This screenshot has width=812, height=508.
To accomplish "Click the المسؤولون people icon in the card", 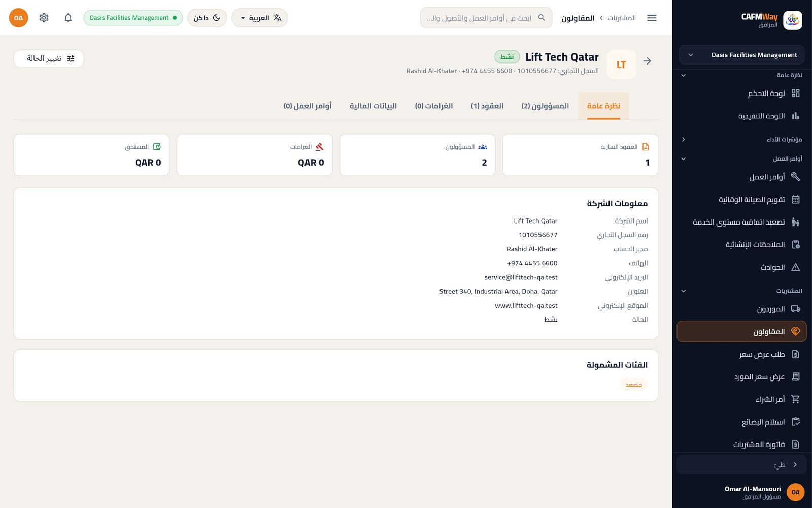I will click(x=483, y=147).
